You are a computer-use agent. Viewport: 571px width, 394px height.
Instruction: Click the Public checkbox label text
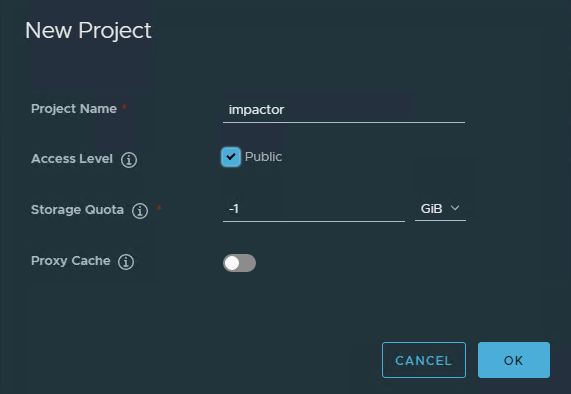point(263,157)
